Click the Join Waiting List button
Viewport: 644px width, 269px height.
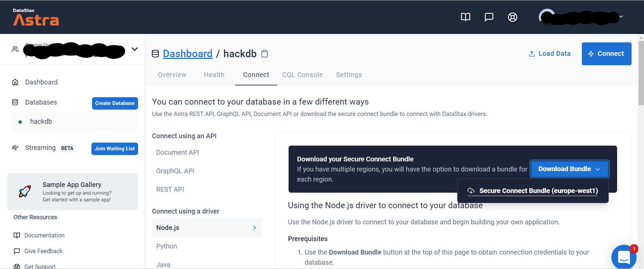point(115,149)
